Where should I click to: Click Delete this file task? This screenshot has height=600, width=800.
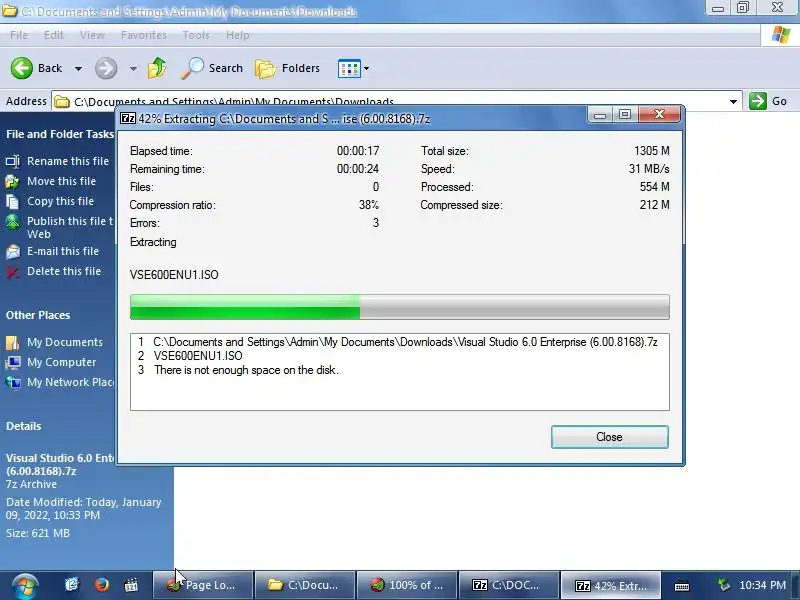coord(64,271)
